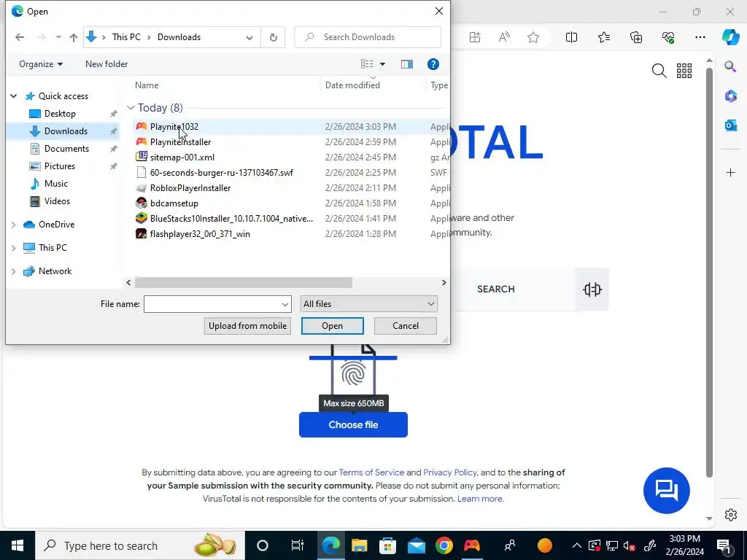The image size is (747, 560).
Task: Click the Cancel button
Action: pos(406,326)
